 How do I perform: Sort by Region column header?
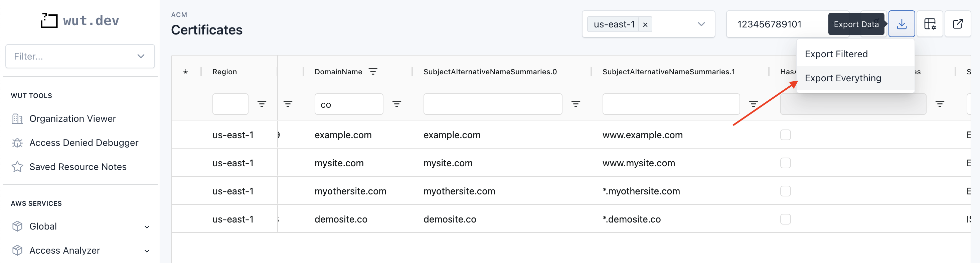click(224, 72)
